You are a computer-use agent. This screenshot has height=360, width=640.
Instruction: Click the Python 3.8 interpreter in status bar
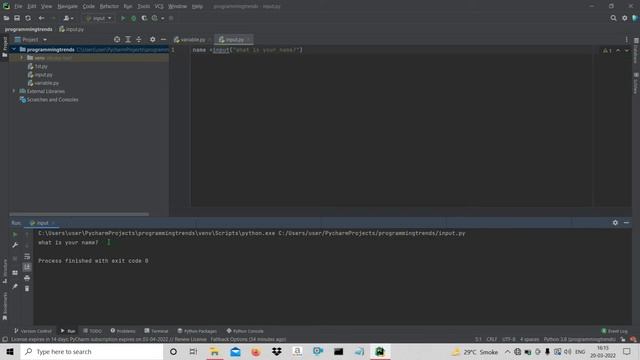pyautogui.click(x=580, y=340)
